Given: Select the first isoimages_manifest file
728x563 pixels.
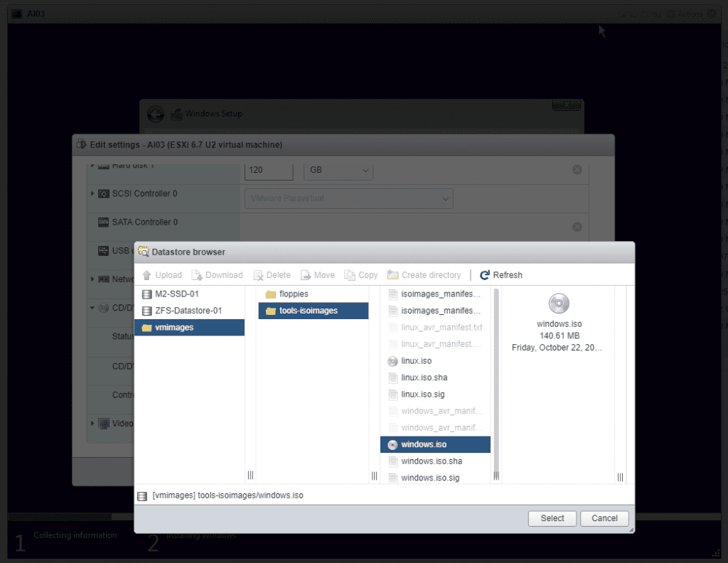Looking at the screenshot, I should click(436, 294).
